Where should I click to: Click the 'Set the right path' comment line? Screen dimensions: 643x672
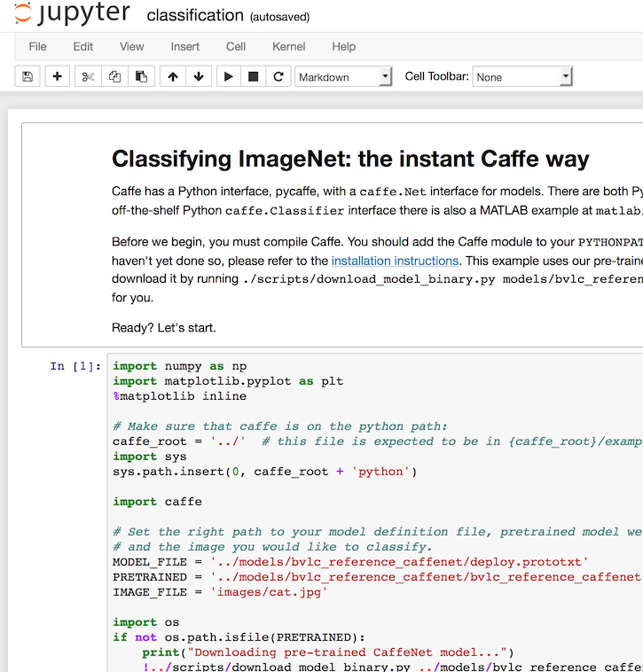click(x=378, y=532)
